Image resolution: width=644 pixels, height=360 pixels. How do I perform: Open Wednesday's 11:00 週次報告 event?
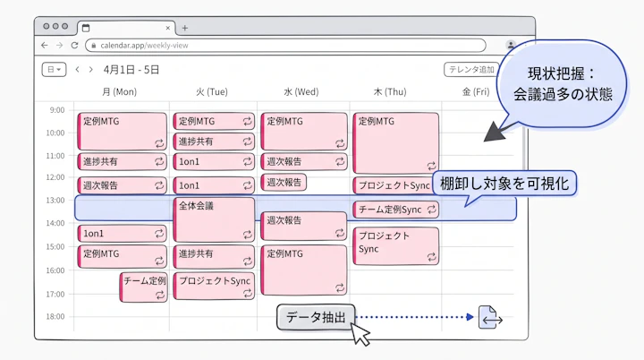click(x=304, y=162)
